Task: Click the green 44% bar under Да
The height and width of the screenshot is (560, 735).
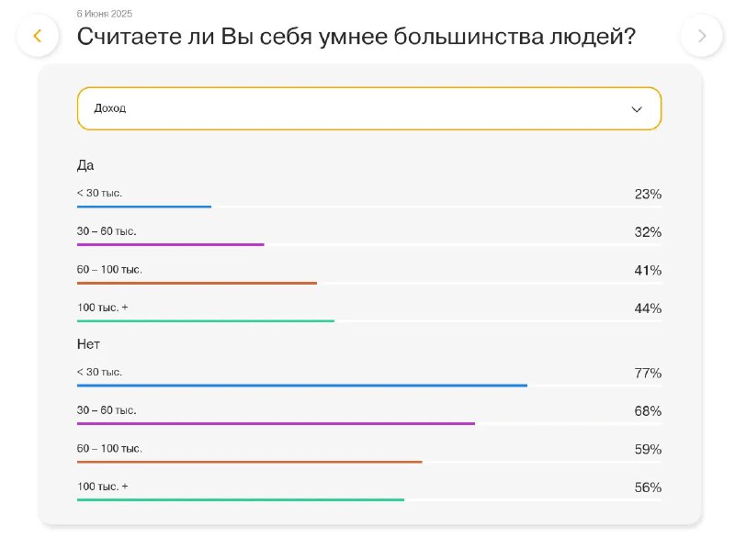Action: 206,320
